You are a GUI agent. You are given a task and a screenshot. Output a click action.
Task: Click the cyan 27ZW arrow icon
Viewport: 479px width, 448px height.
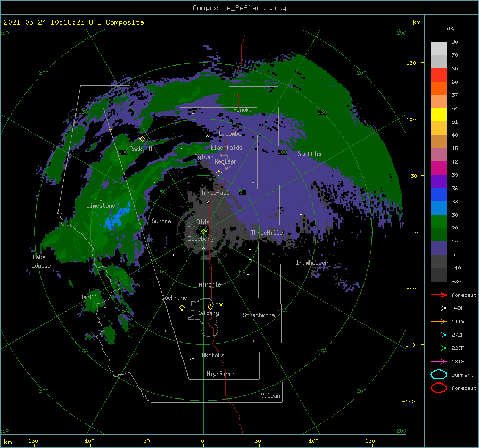[439, 335]
